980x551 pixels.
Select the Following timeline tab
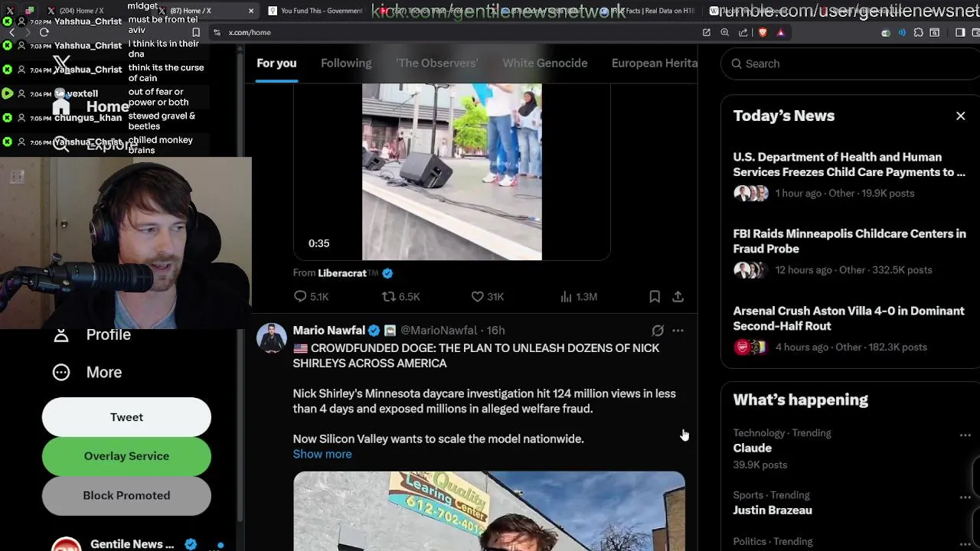(346, 64)
